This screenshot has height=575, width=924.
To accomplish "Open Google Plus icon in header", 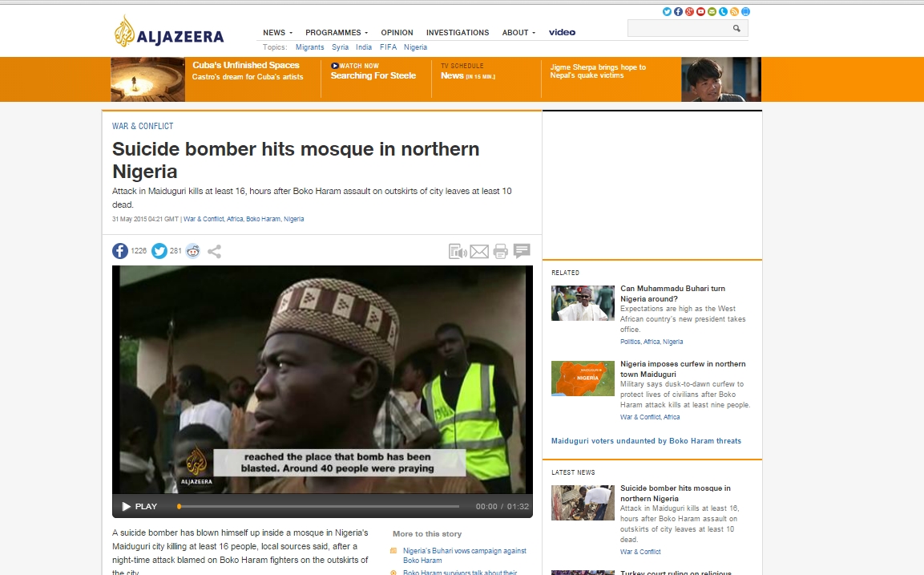I will point(689,12).
